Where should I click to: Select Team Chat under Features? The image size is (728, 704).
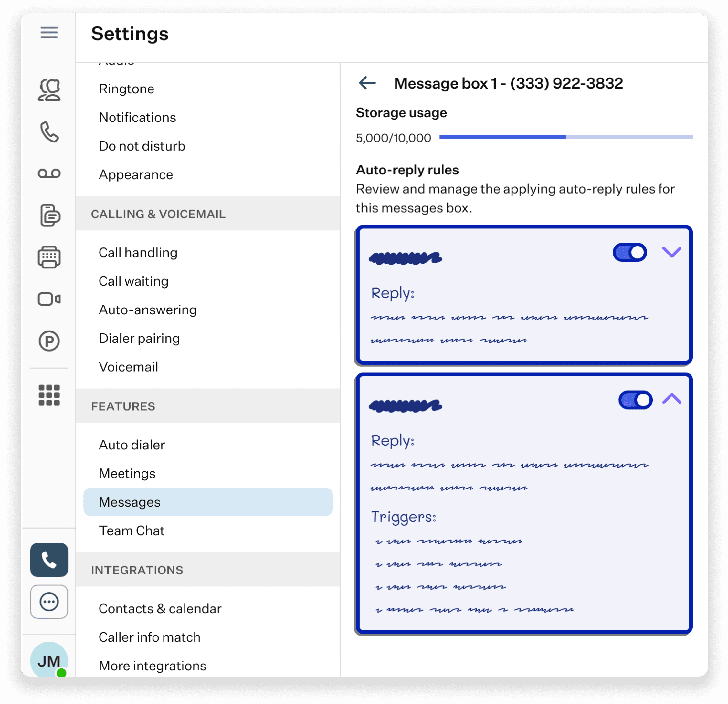[x=132, y=531]
